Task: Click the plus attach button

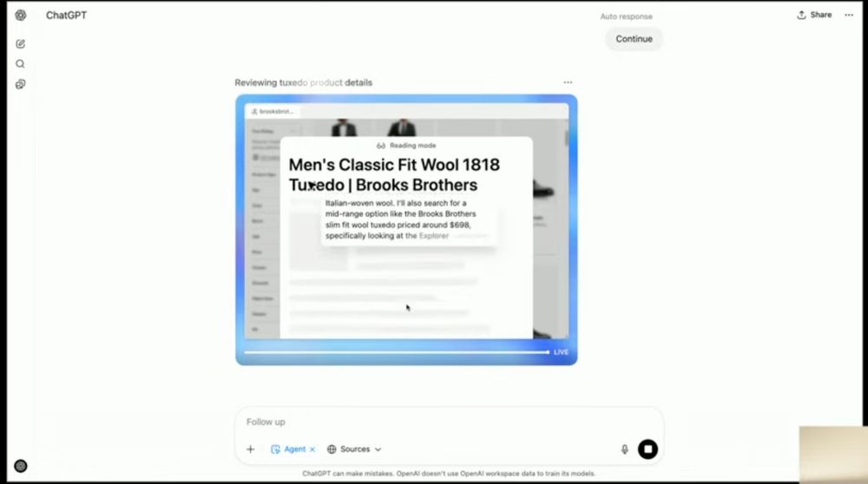Action: click(x=250, y=449)
